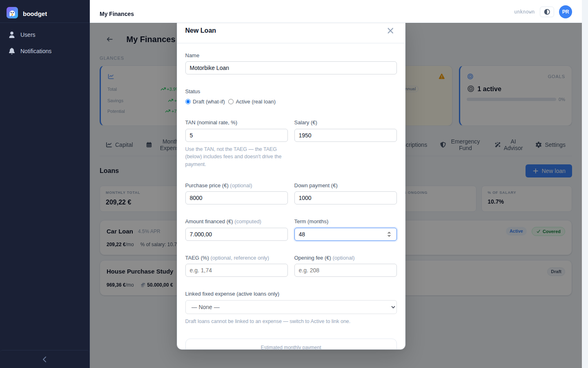Click the boodget ghost logo icon
588x368 pixels.
12,13
